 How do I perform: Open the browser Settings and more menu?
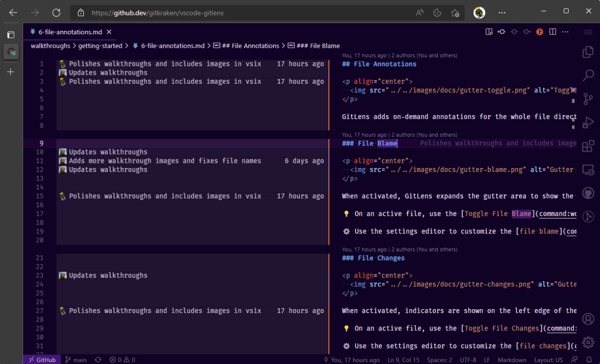click(502, 13)
